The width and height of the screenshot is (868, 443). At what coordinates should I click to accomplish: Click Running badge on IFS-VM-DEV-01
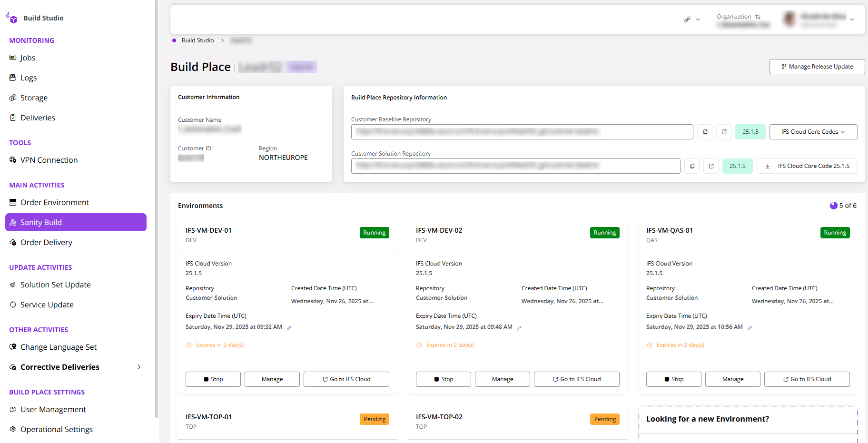(375, 233)
